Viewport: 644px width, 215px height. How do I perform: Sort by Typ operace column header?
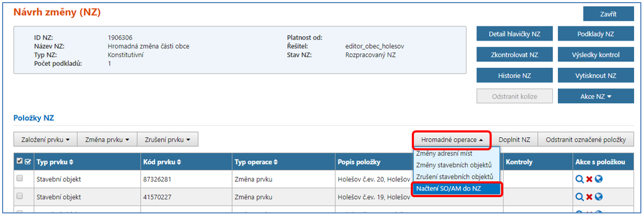pyautogui.click(x=275, y=162)
